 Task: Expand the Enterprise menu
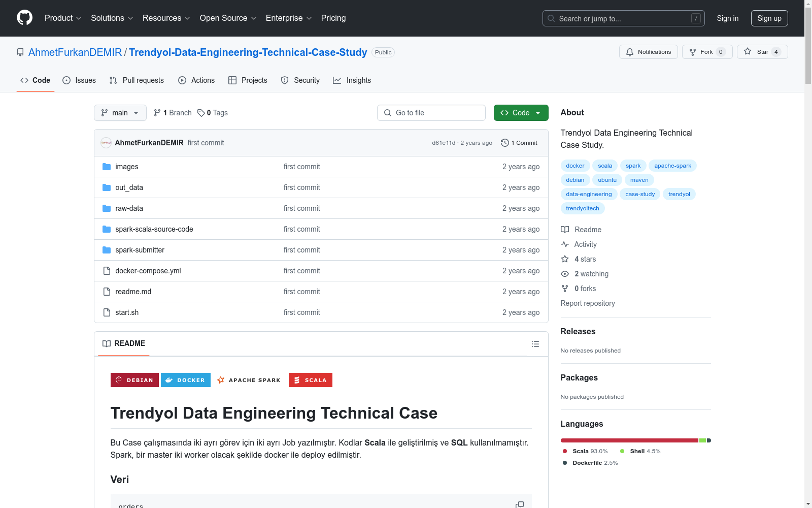click(289, 18)
